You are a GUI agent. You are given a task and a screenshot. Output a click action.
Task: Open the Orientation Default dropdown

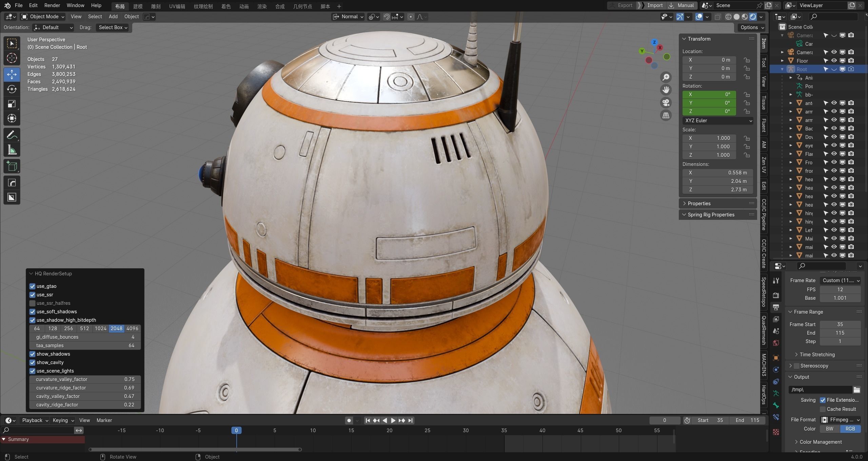tap(53, 27)
